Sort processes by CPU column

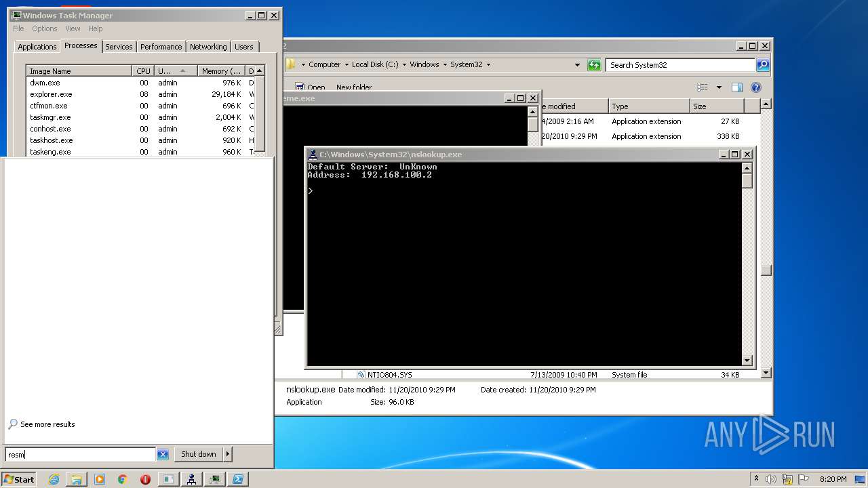point(143,71)
